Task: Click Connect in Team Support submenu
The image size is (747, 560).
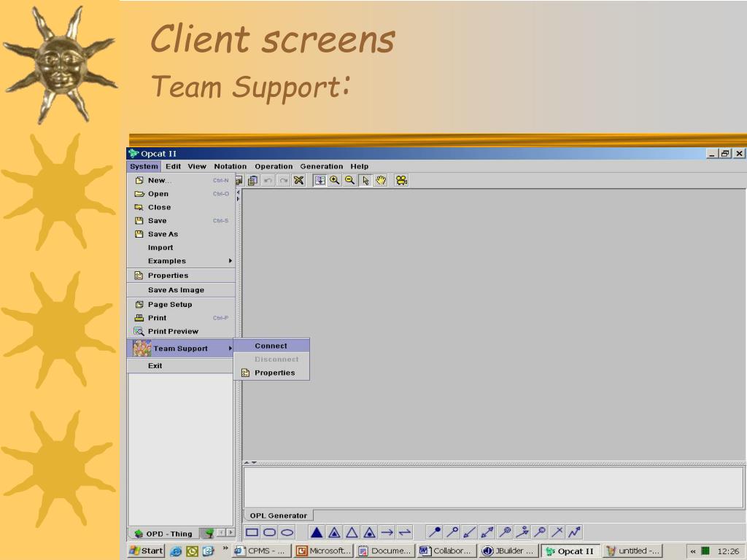Action: click(x=271, y=346)
